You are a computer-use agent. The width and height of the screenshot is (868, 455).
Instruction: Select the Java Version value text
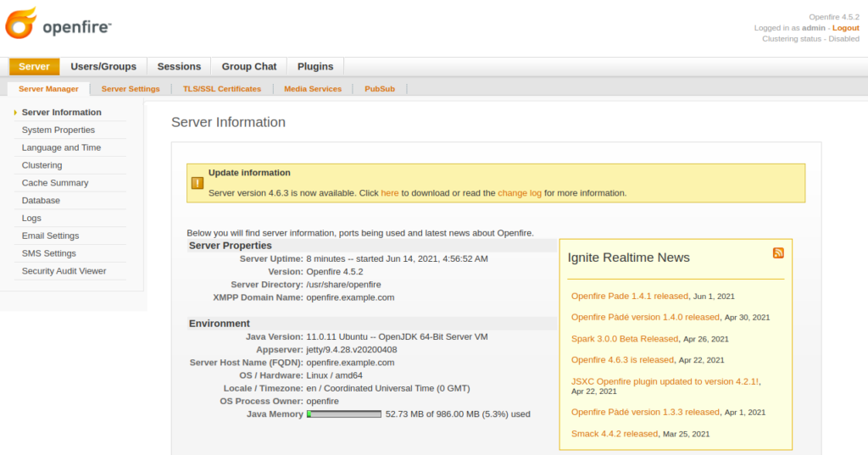(397, 336)
